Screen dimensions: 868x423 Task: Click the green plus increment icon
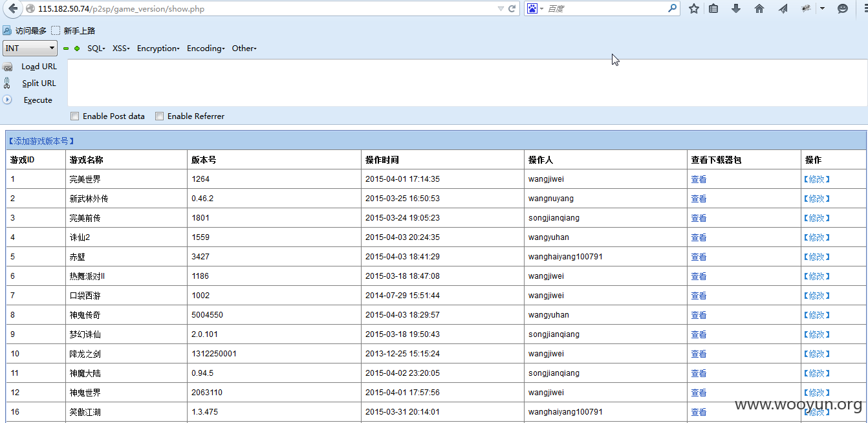(77, 49)
